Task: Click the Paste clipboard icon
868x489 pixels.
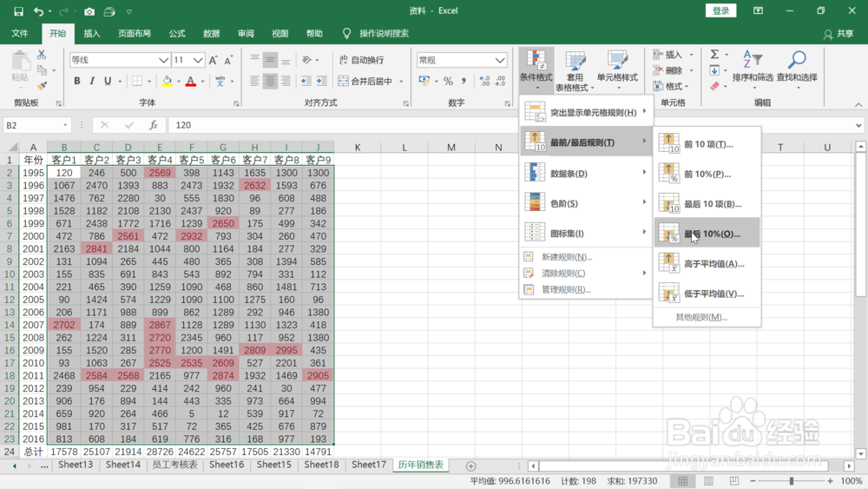Action: point(20,62)
